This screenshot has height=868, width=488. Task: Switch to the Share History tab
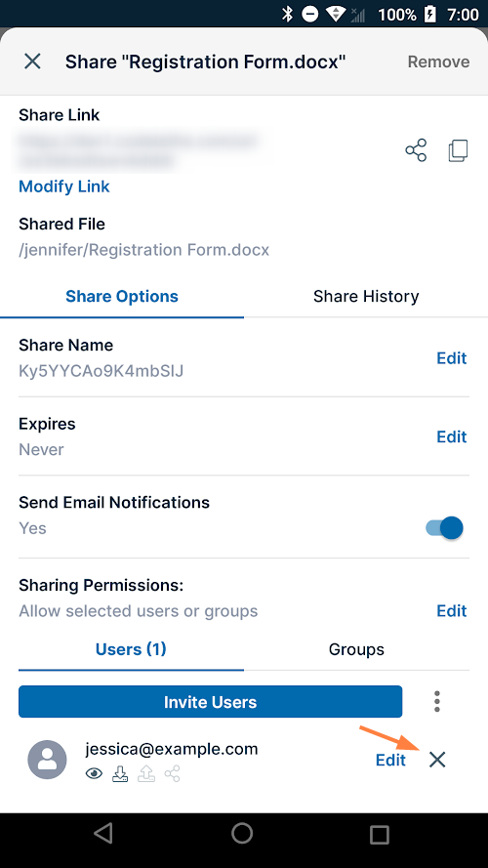tap(366, 296)
